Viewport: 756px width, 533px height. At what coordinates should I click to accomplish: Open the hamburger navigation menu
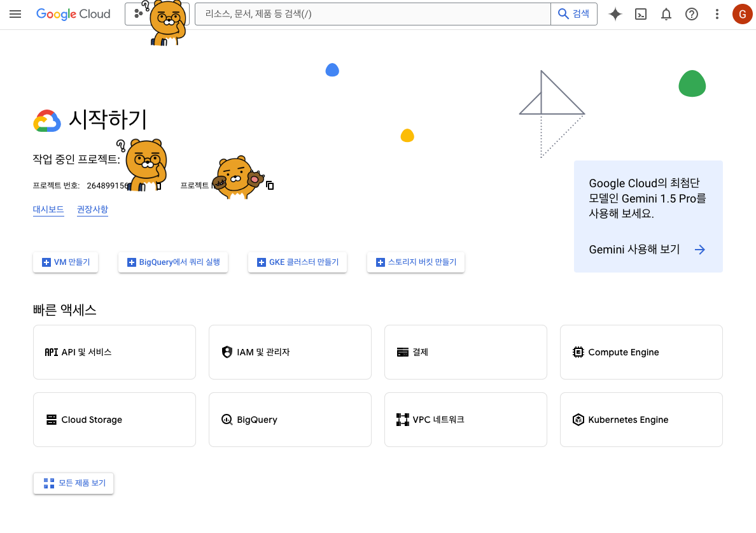(x=15, y=14)
